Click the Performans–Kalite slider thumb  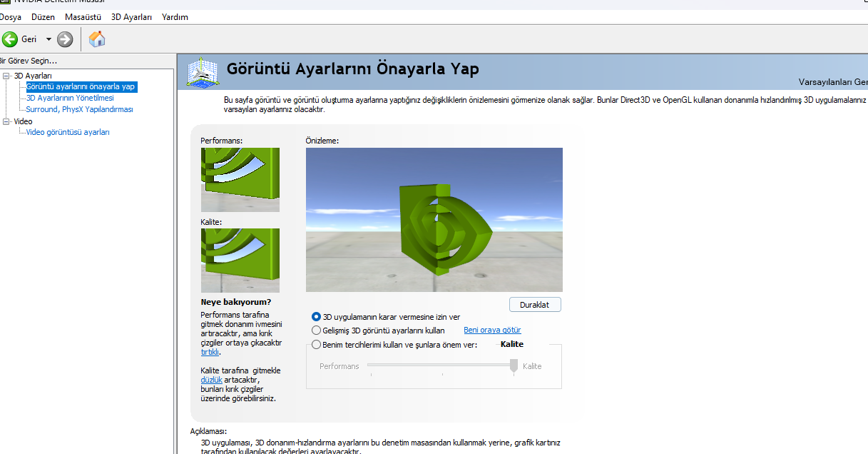pos(514,365)
